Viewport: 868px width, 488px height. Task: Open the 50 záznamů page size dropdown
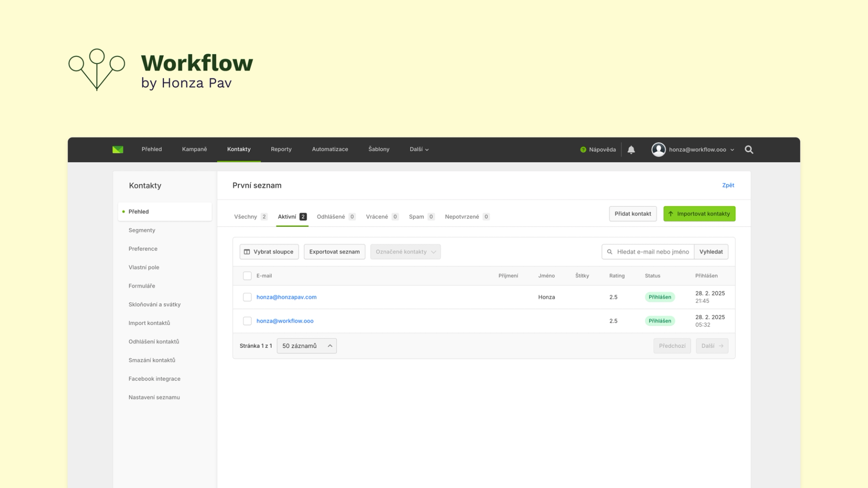(307, 346)
